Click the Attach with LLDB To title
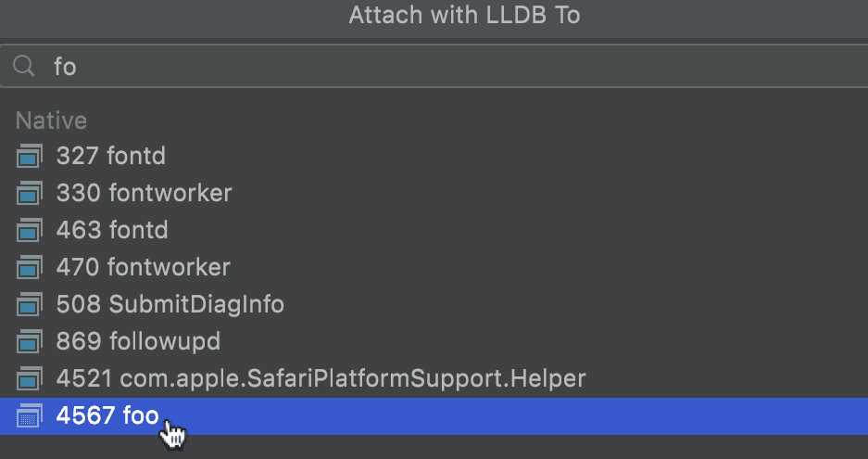The width and height of the screenshot is (868, 459). click(464, 16)
